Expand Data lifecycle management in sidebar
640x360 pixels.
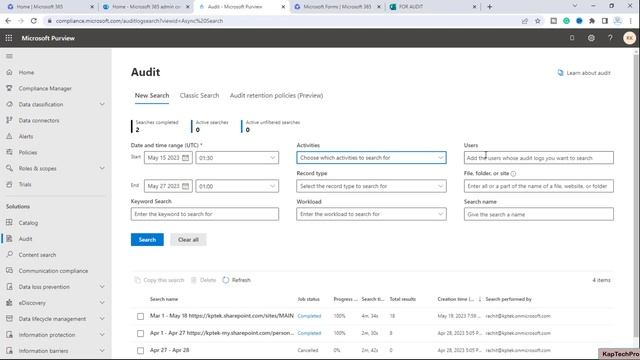tap(102, 318)
